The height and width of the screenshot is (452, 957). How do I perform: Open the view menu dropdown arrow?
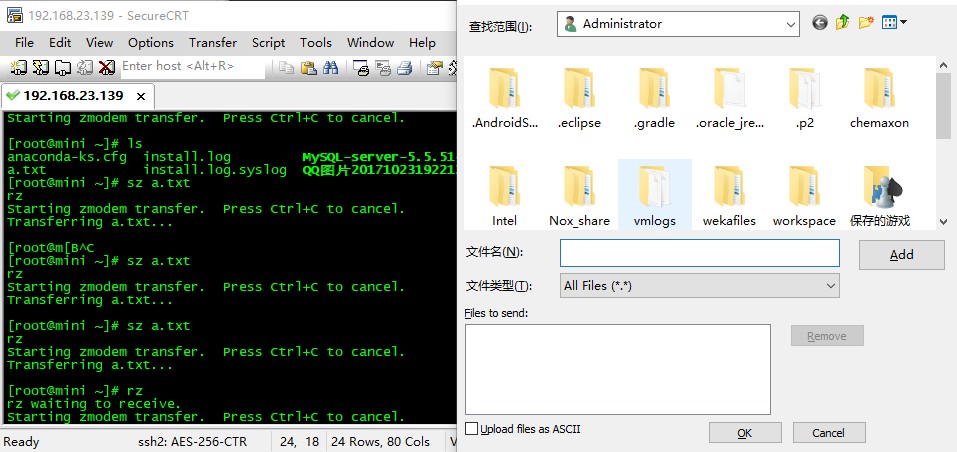[903, 23]
